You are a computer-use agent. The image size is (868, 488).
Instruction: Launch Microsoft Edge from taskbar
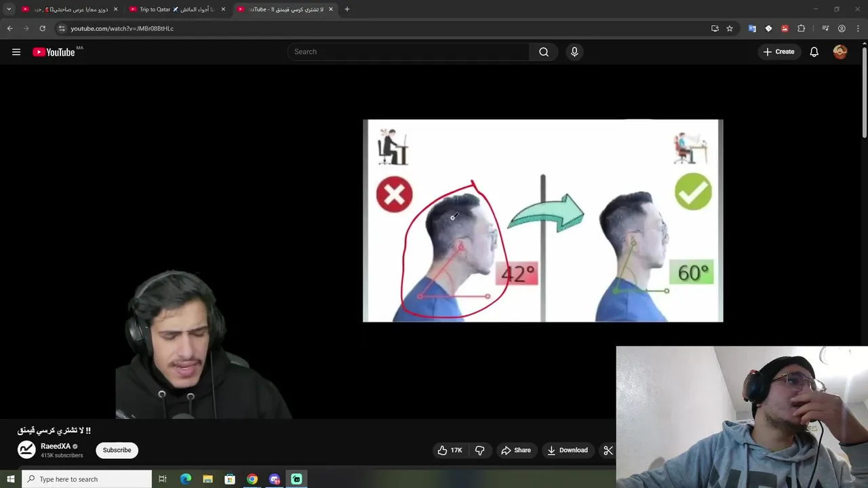coord(186,479)
